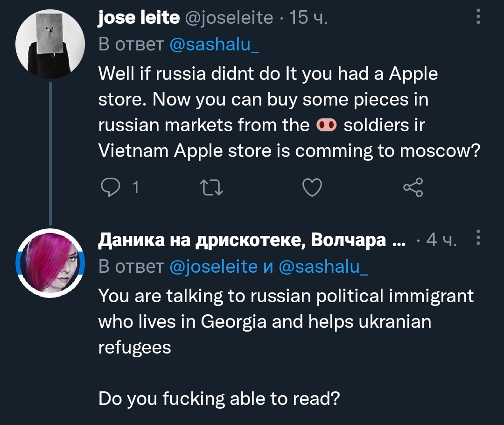Click the jose leite display name

click(x=139, y=18)
